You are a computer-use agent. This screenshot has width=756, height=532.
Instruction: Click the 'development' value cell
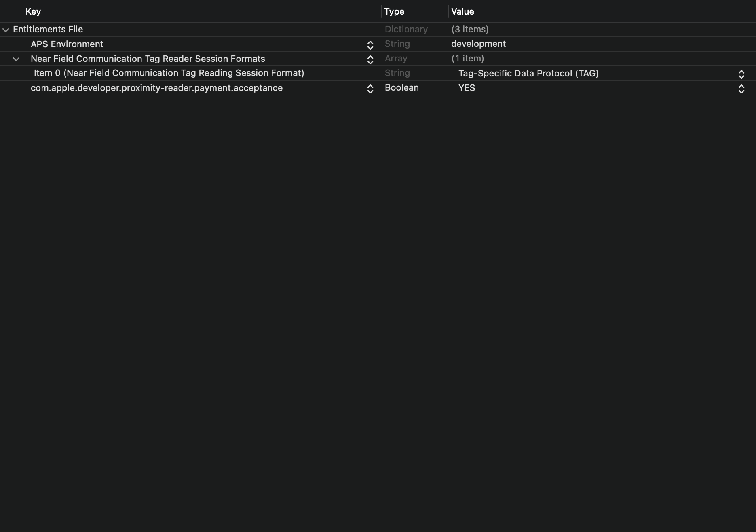[x=478, y=44]
